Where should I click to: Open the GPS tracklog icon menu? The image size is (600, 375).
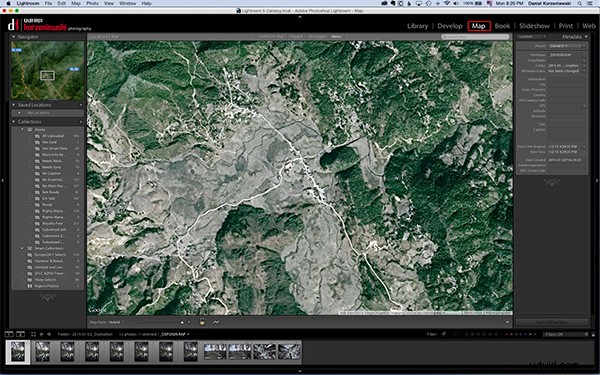click(x=216, y=322)
